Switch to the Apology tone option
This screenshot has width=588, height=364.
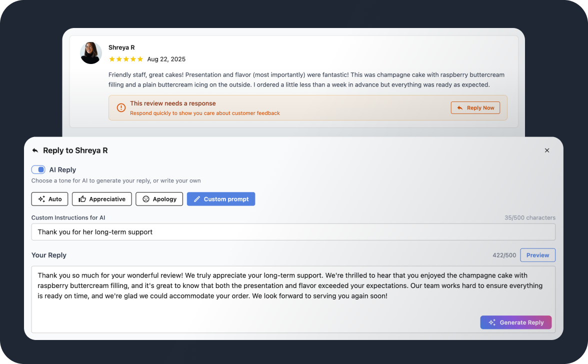[x=159, y=199]
